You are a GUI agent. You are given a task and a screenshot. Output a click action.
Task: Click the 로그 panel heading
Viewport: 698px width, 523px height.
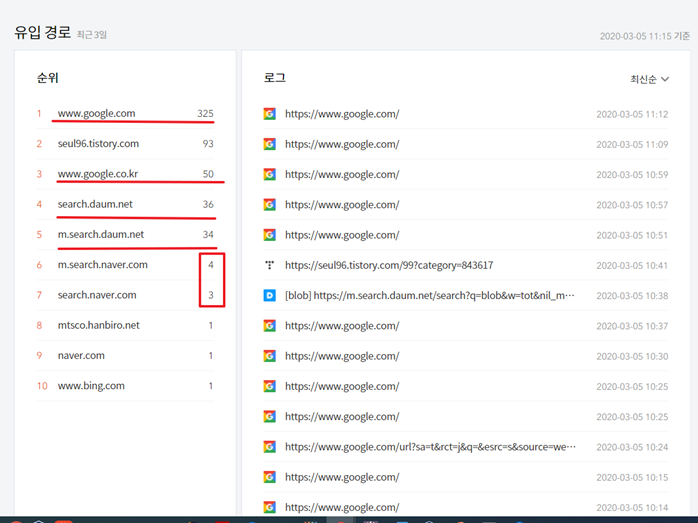(274, 78)
